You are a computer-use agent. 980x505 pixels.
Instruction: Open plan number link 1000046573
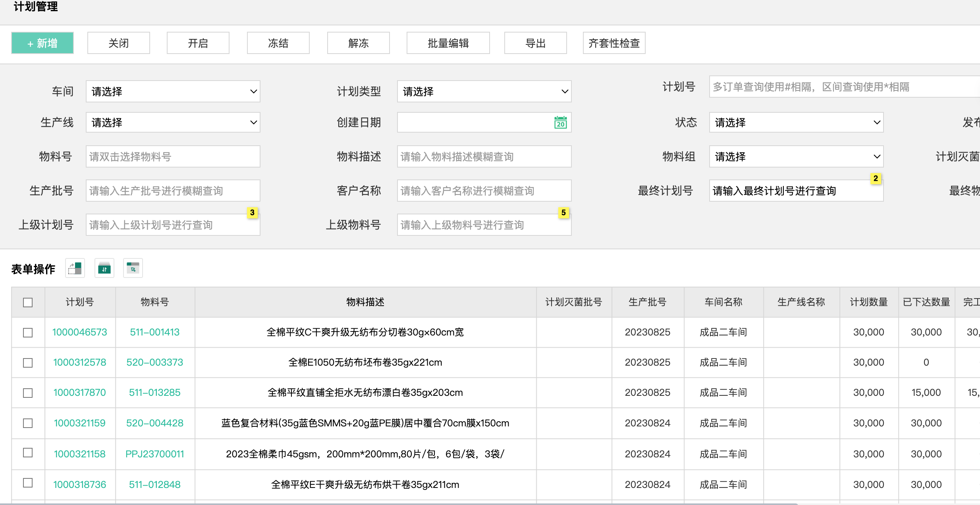pyautogui.click(x=80, y=332)
